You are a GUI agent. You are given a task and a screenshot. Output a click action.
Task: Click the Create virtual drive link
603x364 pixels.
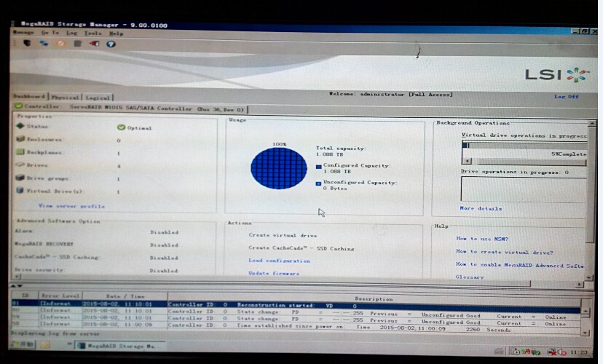283,235
